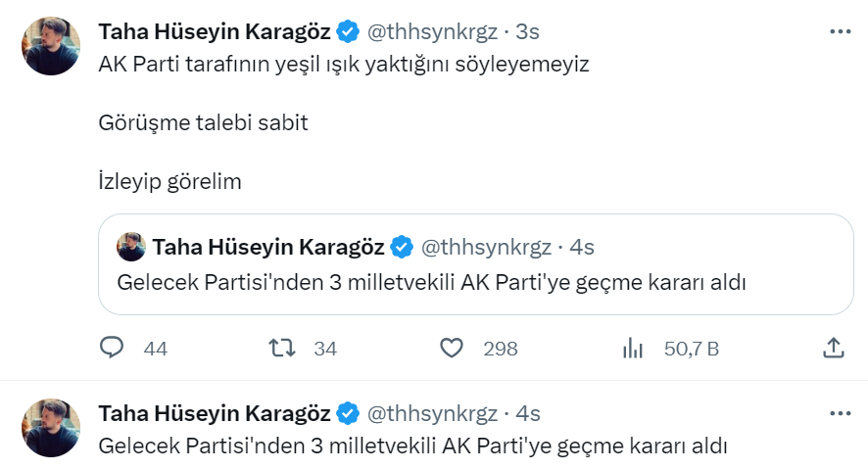
Task: Click the 4s timestamp on the bottom tweet
Action: (528, 414)
